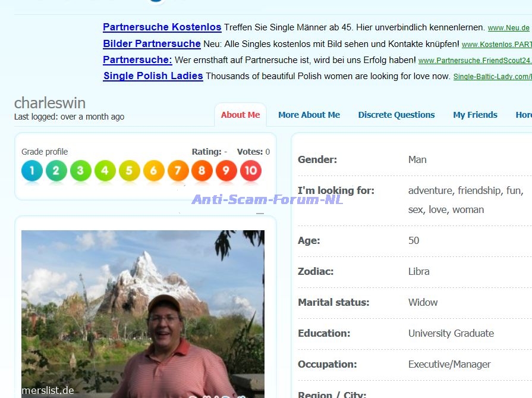532x398 pixels.
Task: Rate the profile with grade 2 circle
Action: point(56,171)
